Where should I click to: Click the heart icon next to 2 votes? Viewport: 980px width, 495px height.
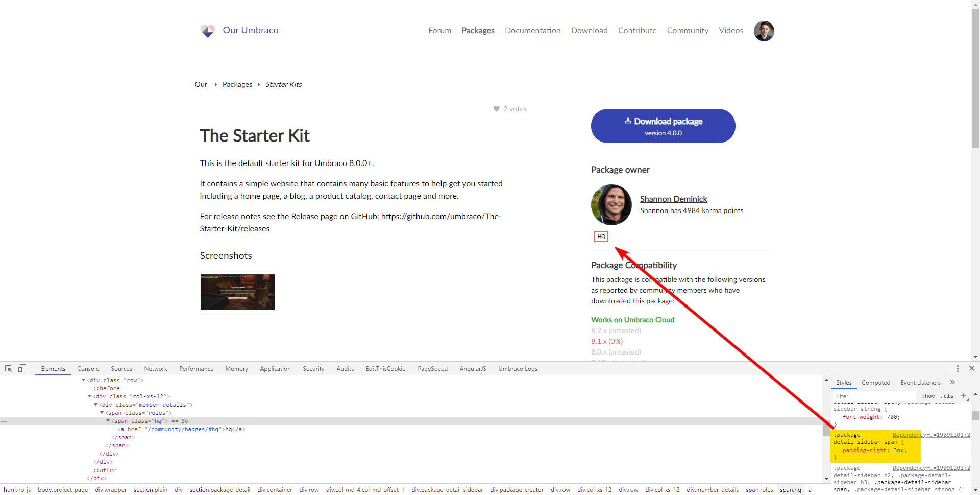coord(496,109)
